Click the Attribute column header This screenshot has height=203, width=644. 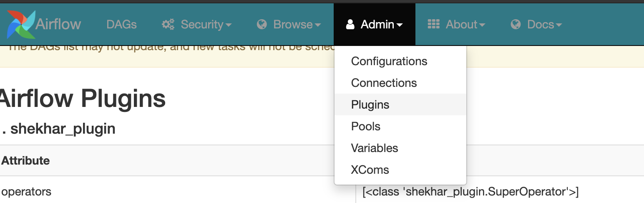(26, 160)
